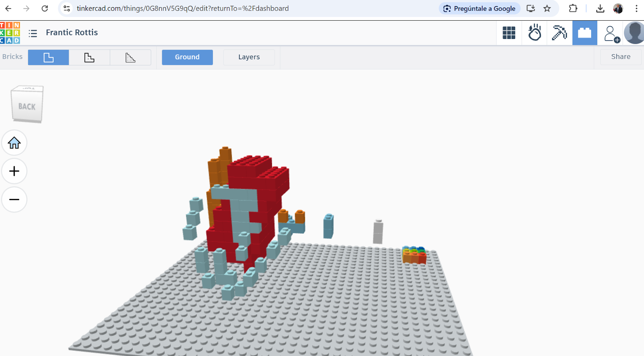The image size is (644, 356).
Task: Open the user profile avatar
Action: (x=634, y=33)
